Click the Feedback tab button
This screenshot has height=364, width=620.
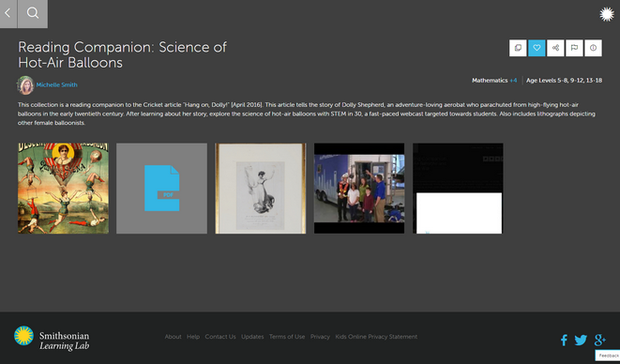[x=608, y=356]
